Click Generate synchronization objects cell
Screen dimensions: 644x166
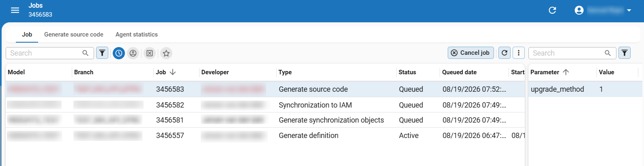331,120
